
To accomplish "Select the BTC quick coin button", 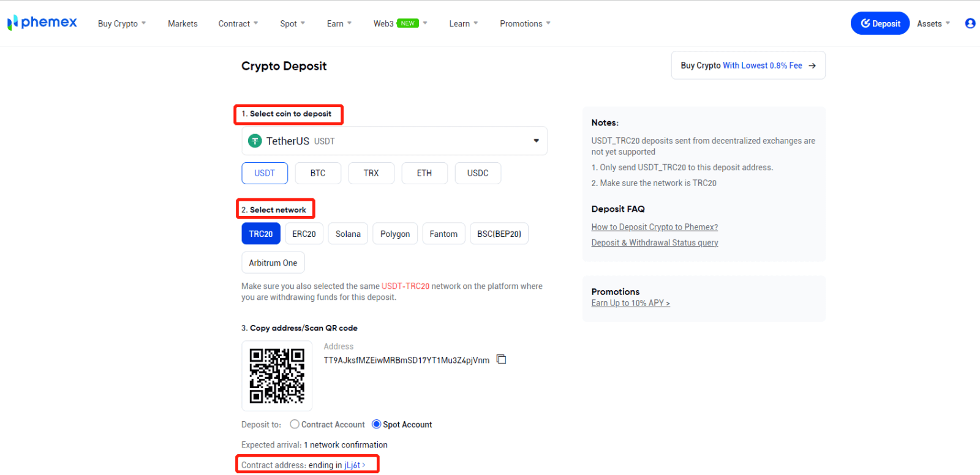I will (x=318, y=173).
